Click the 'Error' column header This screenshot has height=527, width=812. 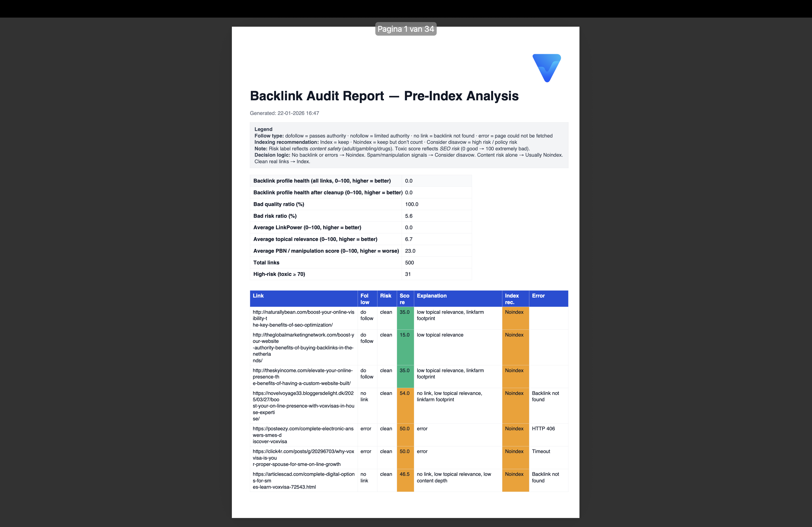click(x=538, y=296)
